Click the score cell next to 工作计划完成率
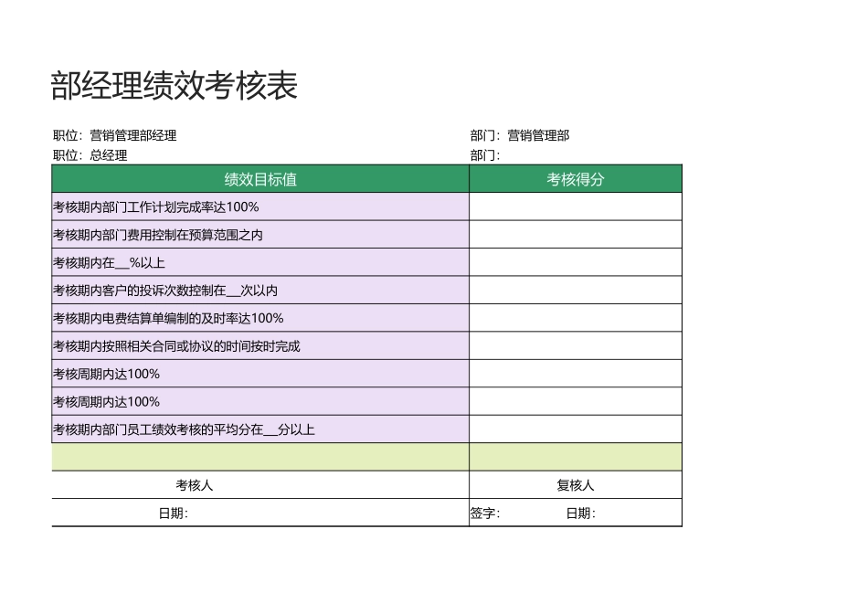Screen dimensions: 868x614 576,206
